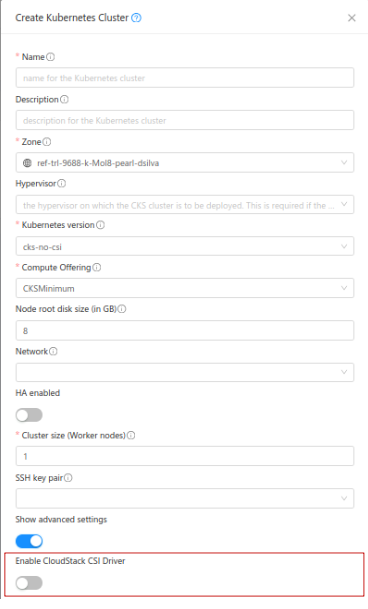Enable the CloudStack CSI Driver switch
This screenshot has width=368, height=609.
coord(29,583)
